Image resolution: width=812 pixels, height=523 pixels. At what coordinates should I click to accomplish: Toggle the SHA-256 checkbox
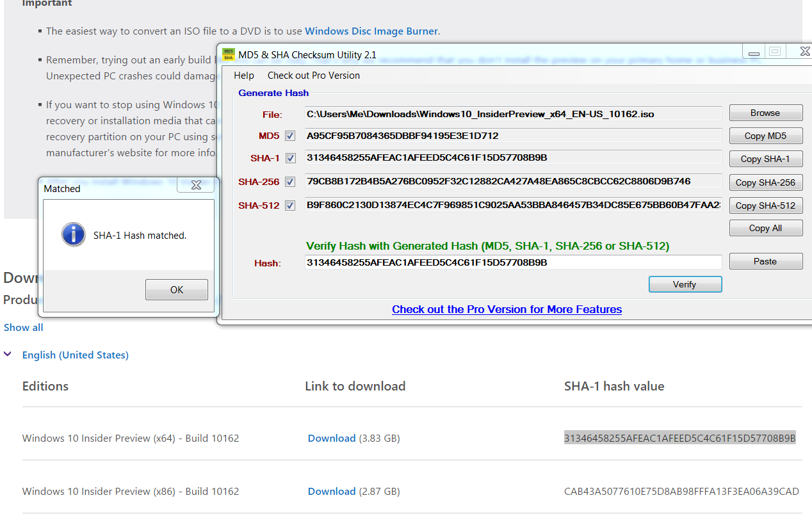tap(290, 182)
